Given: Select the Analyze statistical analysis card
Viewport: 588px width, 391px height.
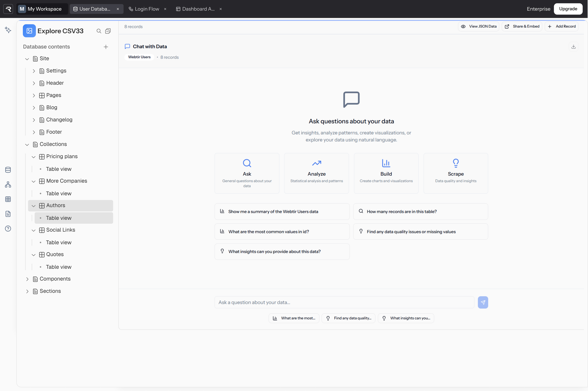Looking at the screenshot, I should click(x=316, y=173).
